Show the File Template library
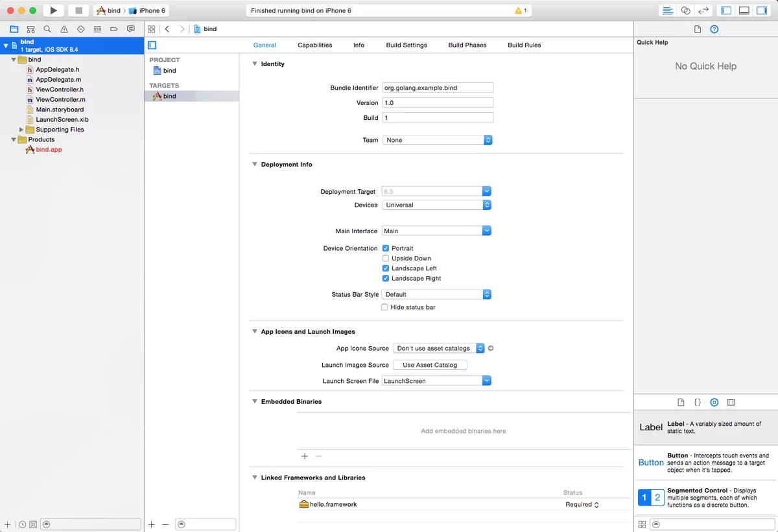Image resolution: width=778 pixels, height=532 pixels. 681,402
